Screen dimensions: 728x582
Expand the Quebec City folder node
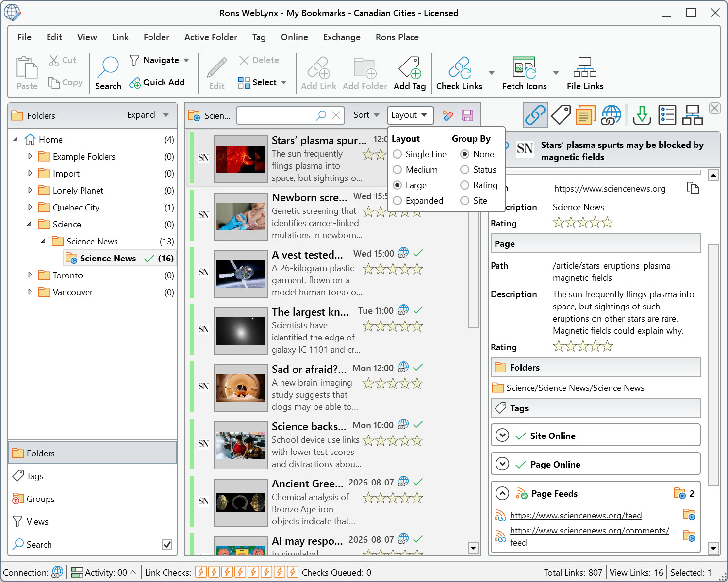pos(30,207)
